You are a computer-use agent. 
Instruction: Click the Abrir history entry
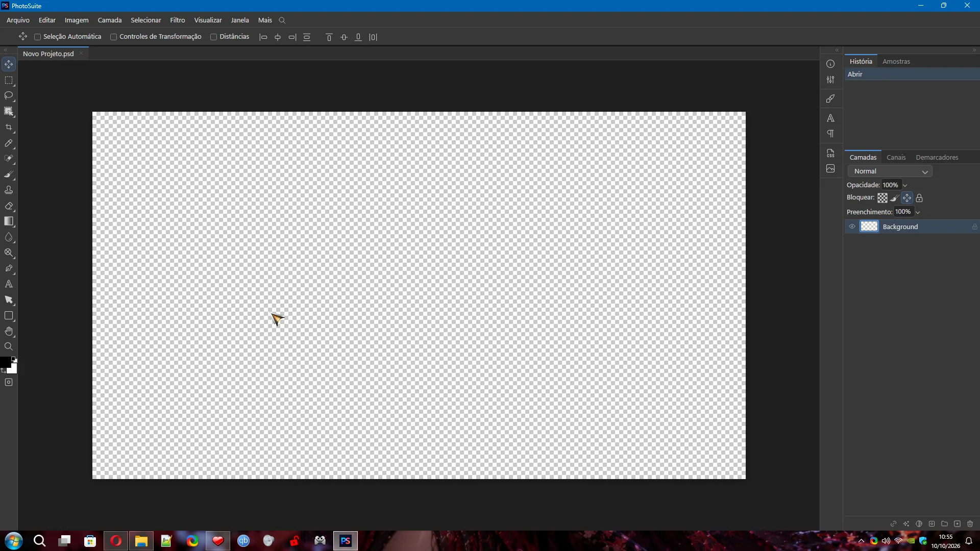tap(912, 74)
